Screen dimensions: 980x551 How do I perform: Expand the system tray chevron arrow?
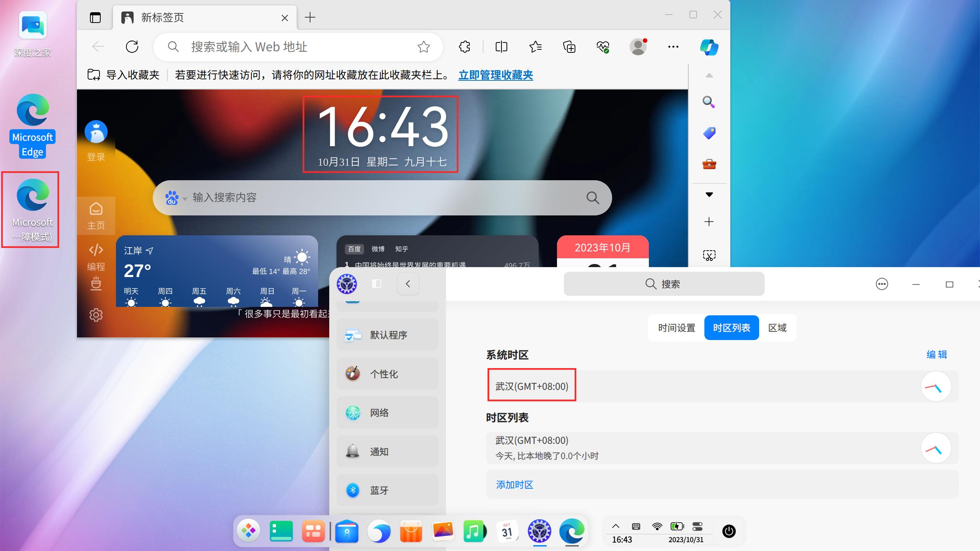coord(616,526)
